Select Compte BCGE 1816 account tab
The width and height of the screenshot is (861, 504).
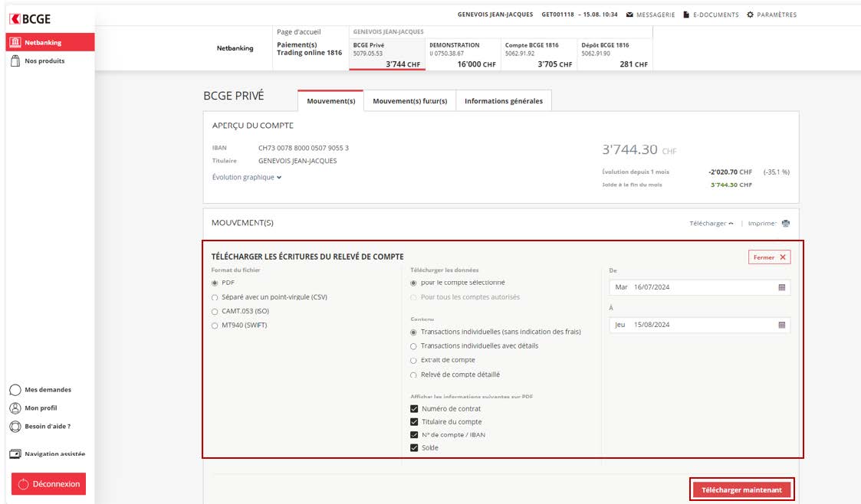539,55
